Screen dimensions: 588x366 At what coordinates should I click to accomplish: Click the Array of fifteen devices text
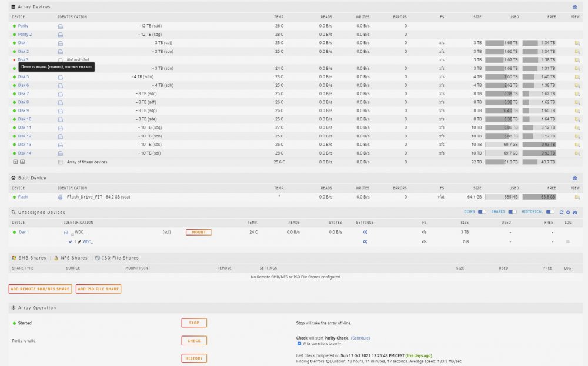(x=87, y=162)
